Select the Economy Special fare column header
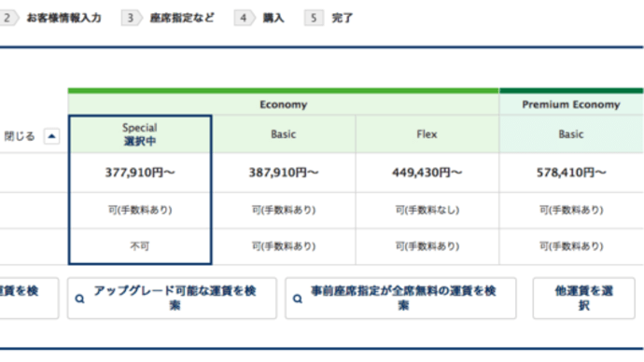The width and height of the screenshot is (644, 362). [140, 134]
